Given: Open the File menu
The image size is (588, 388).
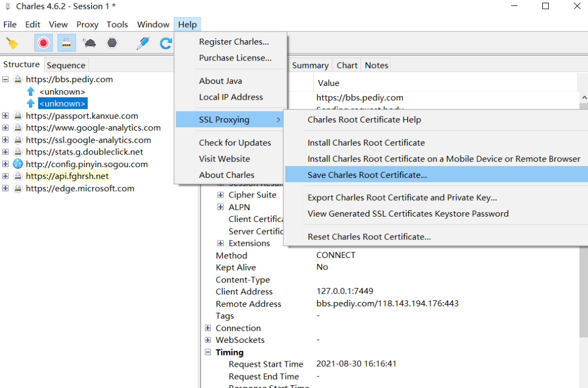Looking at the screenshot, I should click(x=10, y=24).
